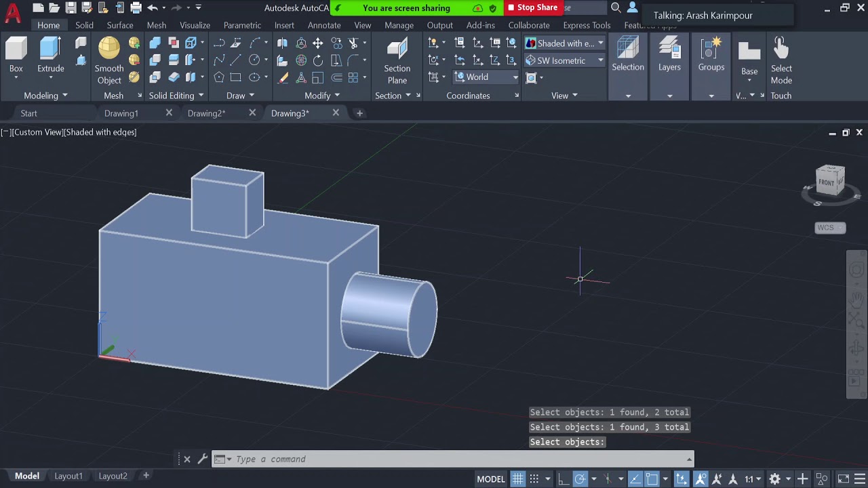This screenshot has height=488, width=868.
Task: Click the Select Mode touch icon
Action: (781, 61)
